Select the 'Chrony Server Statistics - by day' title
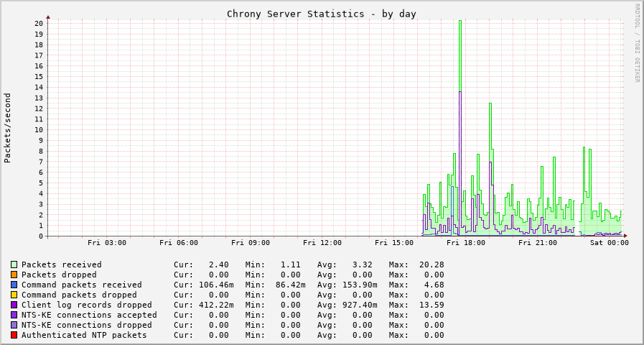This screenshot has height=345, width=644. point(322,14)
